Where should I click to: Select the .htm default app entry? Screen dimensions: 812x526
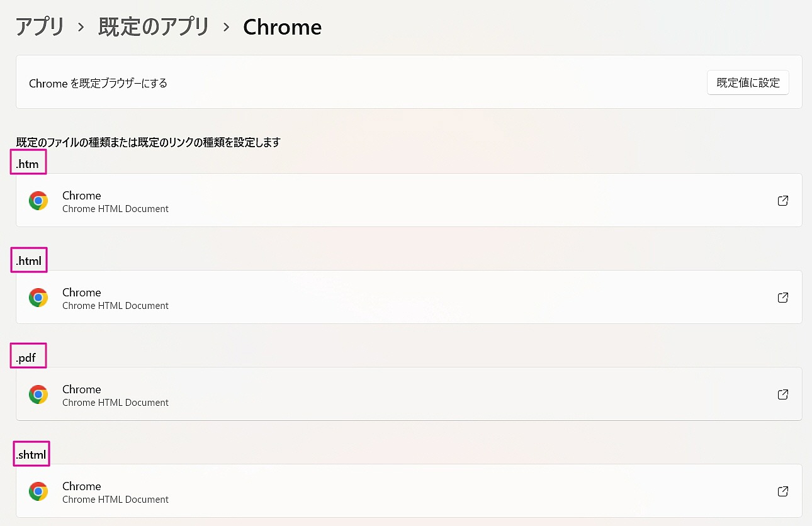(409, 200)
